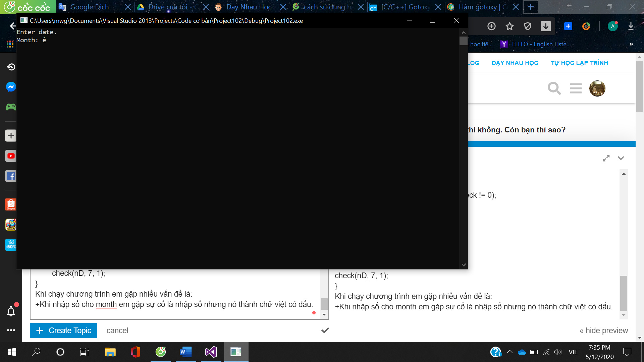644x362 pixels.
Task: Click the cancel link
Action: [117, 330]
